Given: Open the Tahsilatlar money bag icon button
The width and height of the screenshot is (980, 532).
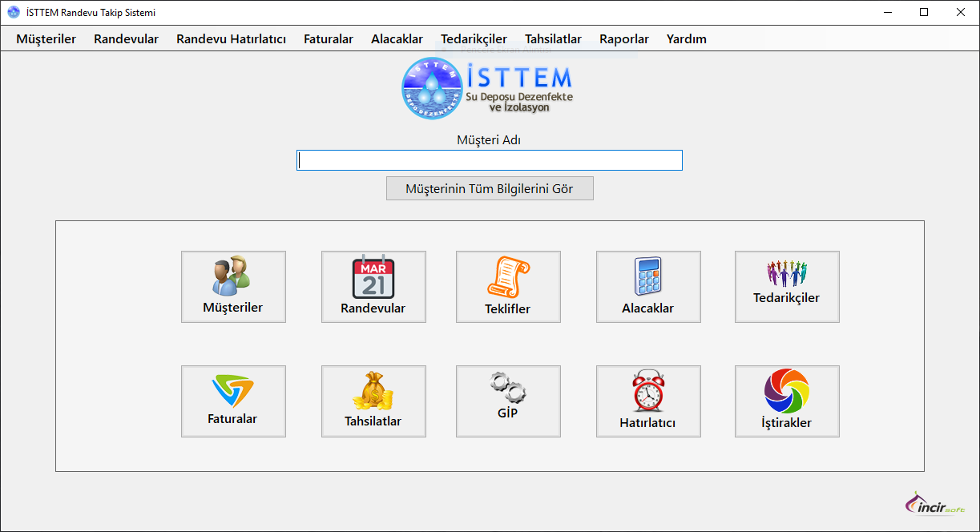Looking at the screenshot, I should [x=373, y=401].
